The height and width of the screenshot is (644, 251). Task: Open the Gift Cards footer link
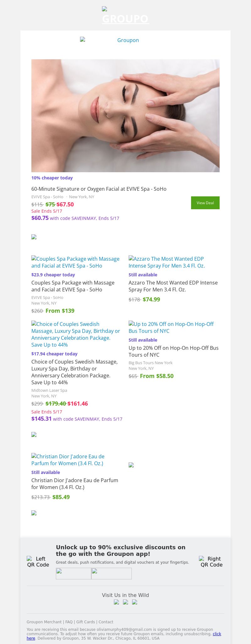[x=85, y=622]
